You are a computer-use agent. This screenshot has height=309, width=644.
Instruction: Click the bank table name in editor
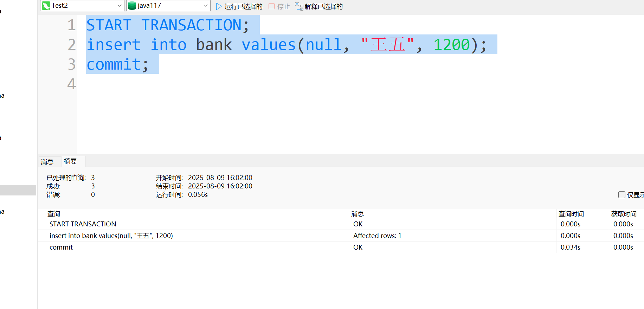tap(214, 45)
